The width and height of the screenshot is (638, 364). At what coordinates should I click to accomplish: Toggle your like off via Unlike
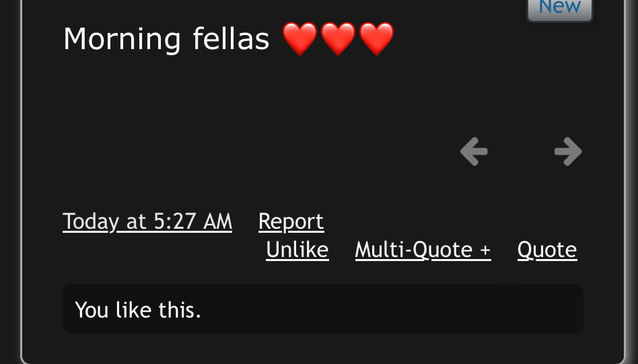click(297, 250)
